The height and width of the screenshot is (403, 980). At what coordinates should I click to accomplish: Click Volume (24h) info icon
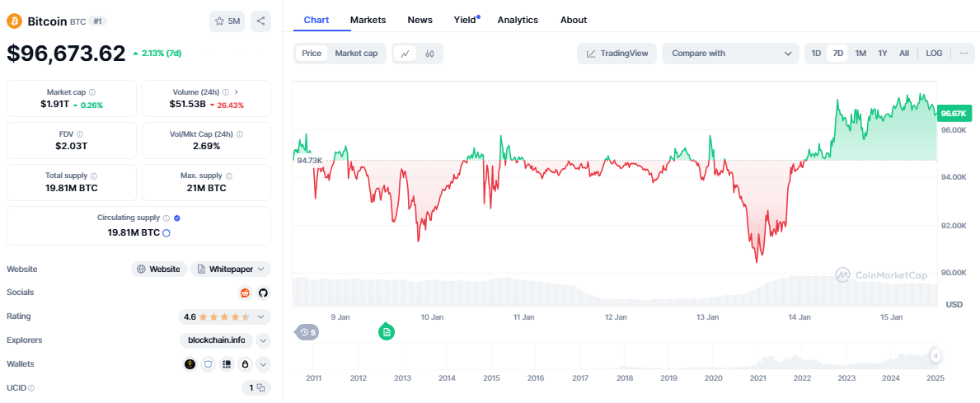(x=226, y=91)
